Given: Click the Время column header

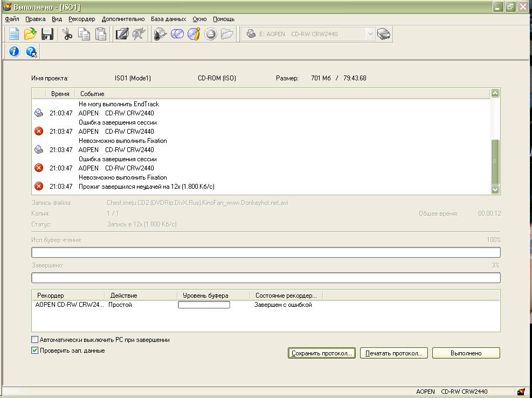Looking at the screenshot, I should pyautogui.click(x=60, y=94).
